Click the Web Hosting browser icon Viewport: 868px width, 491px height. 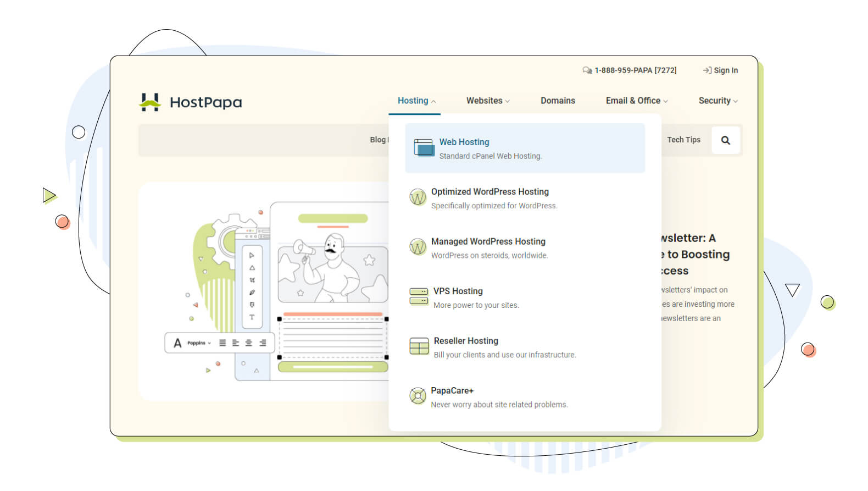(424, 148)
